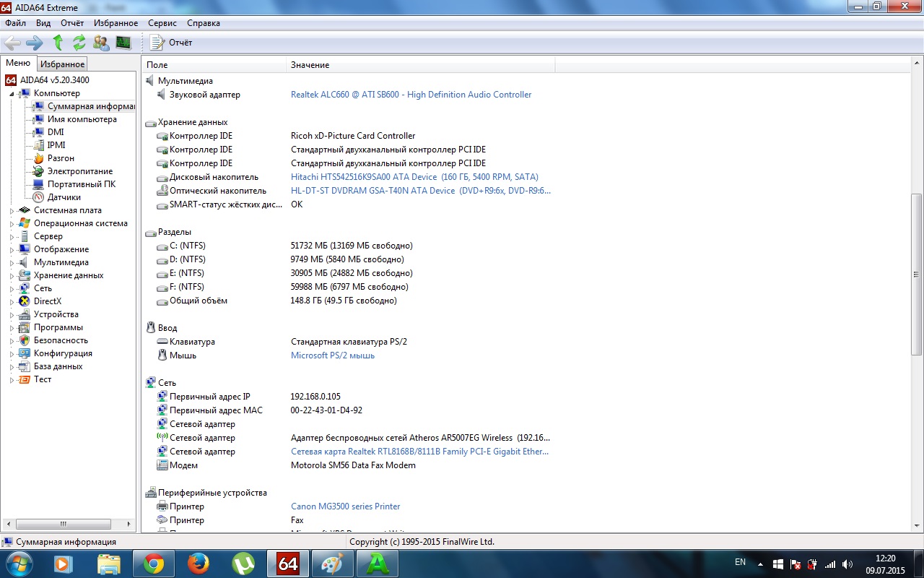
Task: Select База данных in the left tree
Action: coord(58,366)
